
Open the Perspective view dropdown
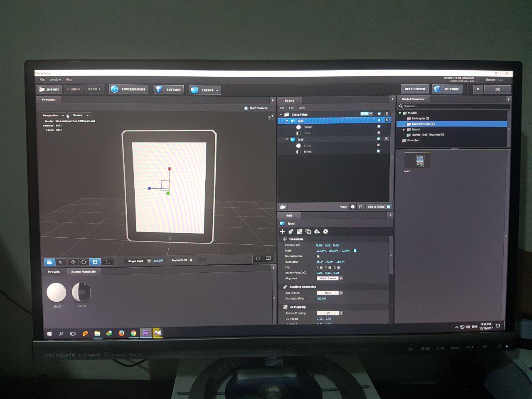(53, 115)
